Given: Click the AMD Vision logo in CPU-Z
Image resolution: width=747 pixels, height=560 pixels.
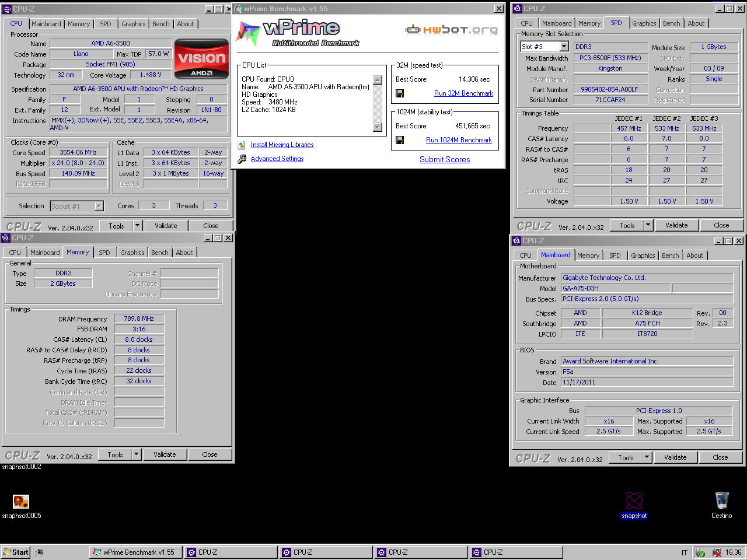Looking at the screenshot, I should tap(202, 58).
